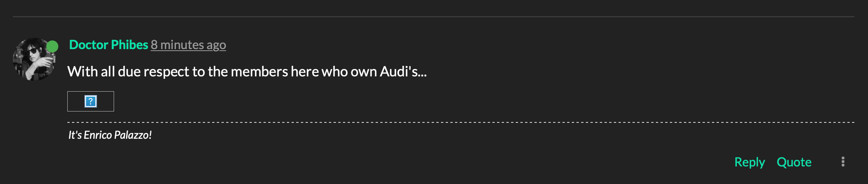This screenshot has height=184, width=868.
Task: Click the signature "It's Enrico Palazzo!"
Action: (x=110, y=135)
